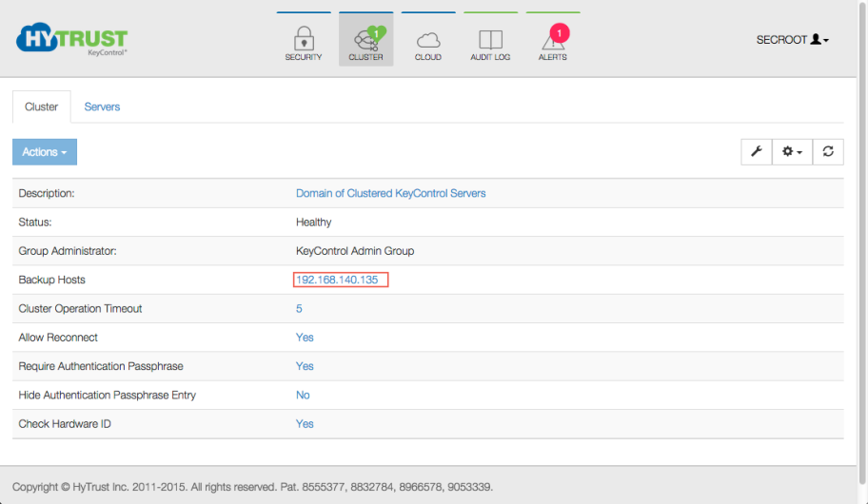Screen dimensions: 868x504
Task: Select the Cluster tab
Action: tap(42, 107)
